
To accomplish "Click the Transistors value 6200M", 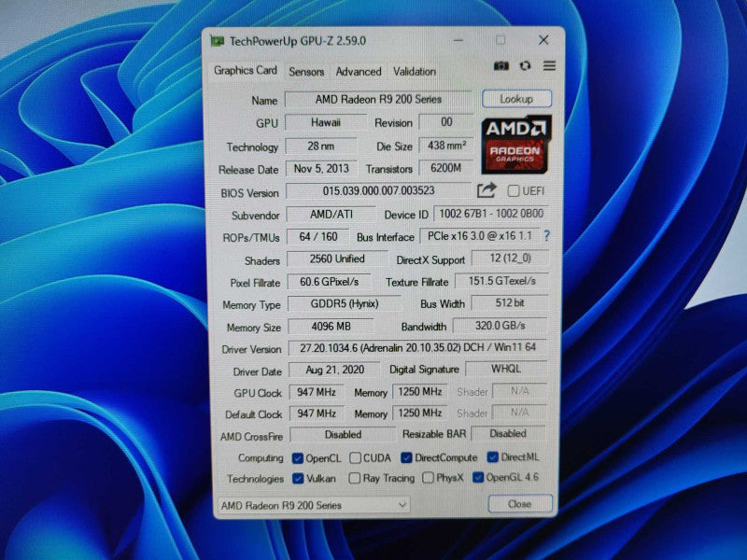I will [446, 168].
